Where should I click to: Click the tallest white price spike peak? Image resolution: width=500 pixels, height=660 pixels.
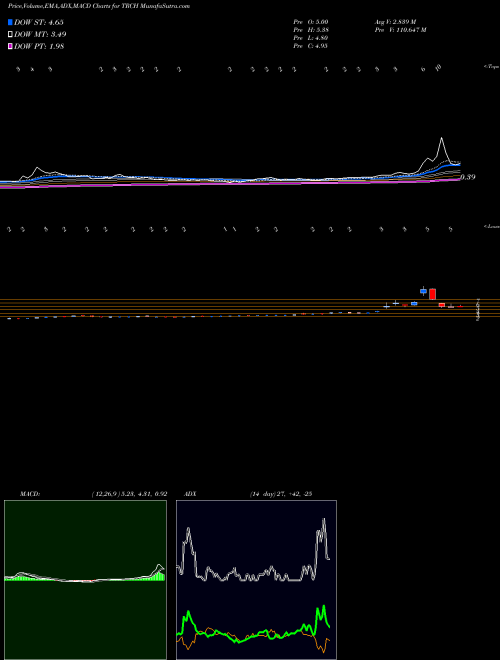441,138
